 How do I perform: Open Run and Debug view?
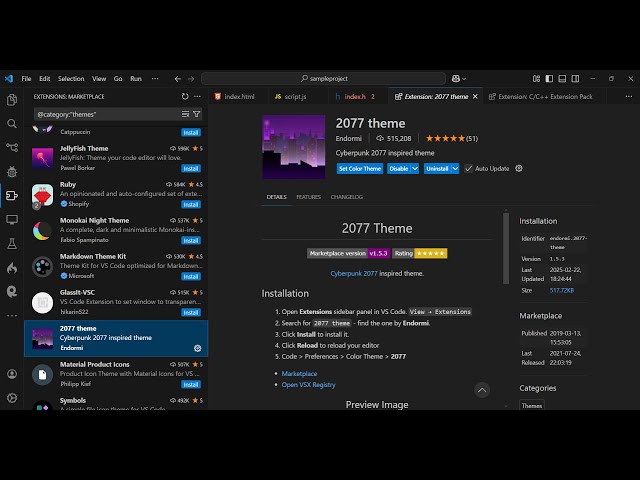(12, 171)
